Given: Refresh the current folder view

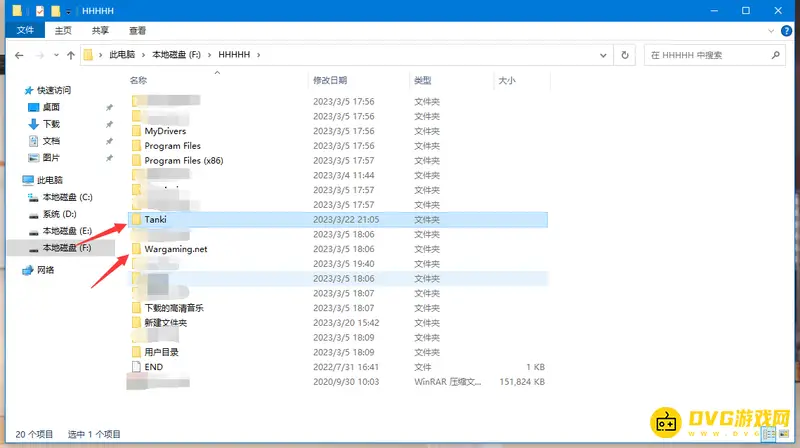Looking at the screenshot, I should (624, 55).
